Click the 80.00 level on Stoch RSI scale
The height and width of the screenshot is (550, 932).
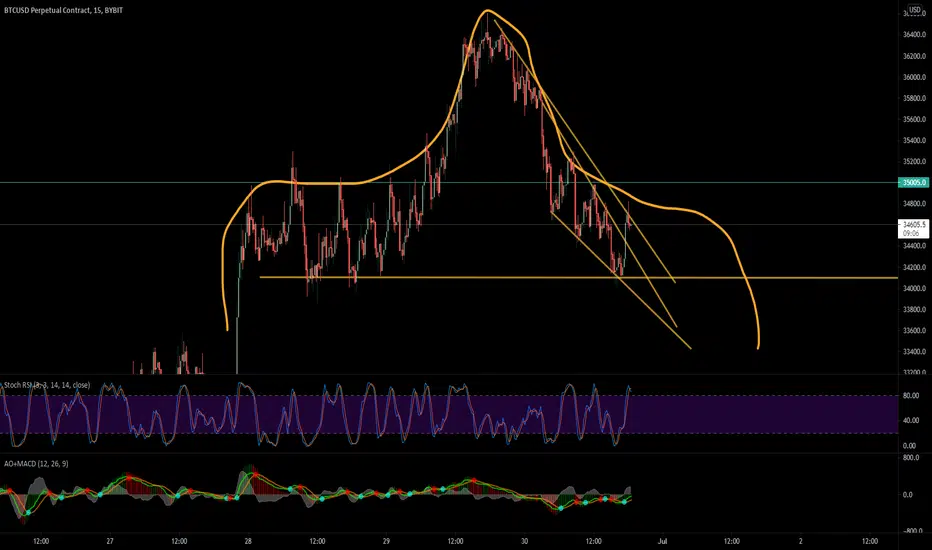(911, 395)
